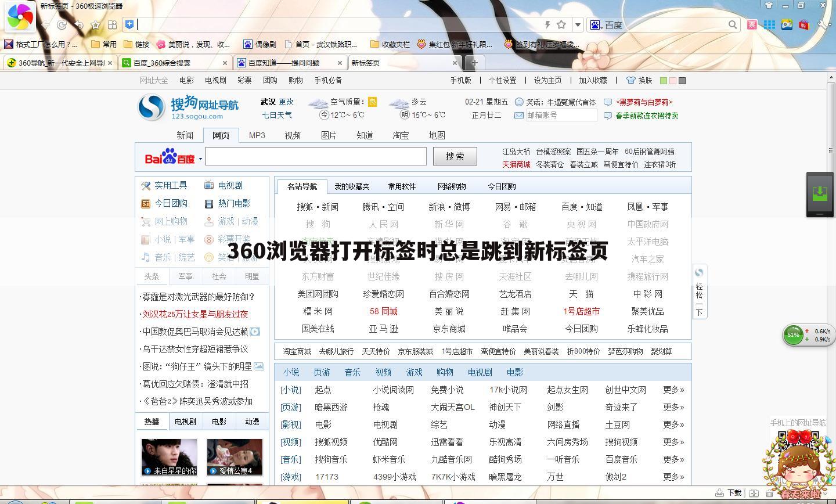Click the refresh page icon
Viewport: 836px width, 504px height.
pos(62,25)
